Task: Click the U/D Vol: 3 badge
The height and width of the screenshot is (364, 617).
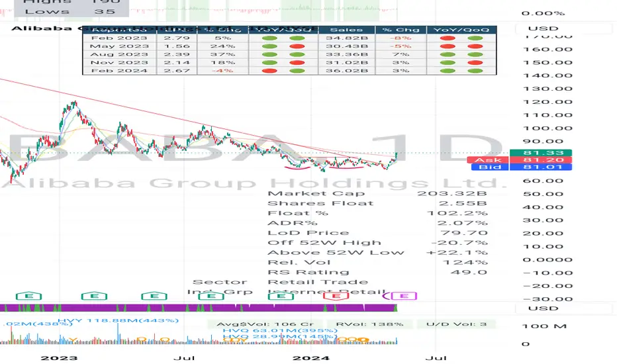Action: 456,324
